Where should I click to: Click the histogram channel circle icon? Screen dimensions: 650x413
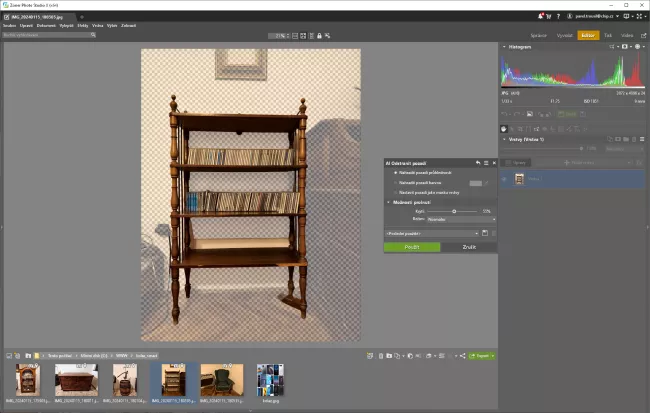[x=638, y=47]
